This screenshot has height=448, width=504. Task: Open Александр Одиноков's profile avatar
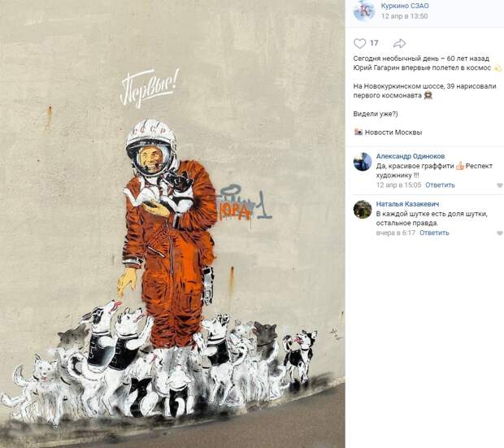click(x=363, y=162)
